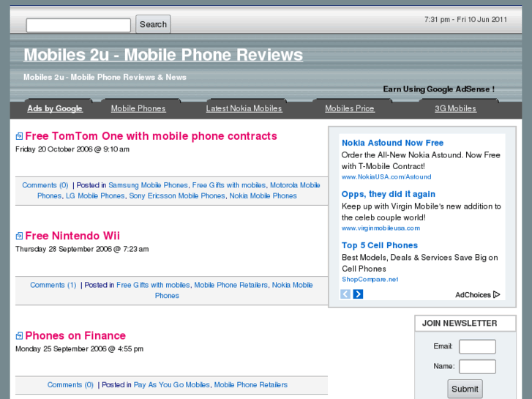
Task: Open www.NokiaUSA.com/Astound ad URL
Action: coord(386,176)
